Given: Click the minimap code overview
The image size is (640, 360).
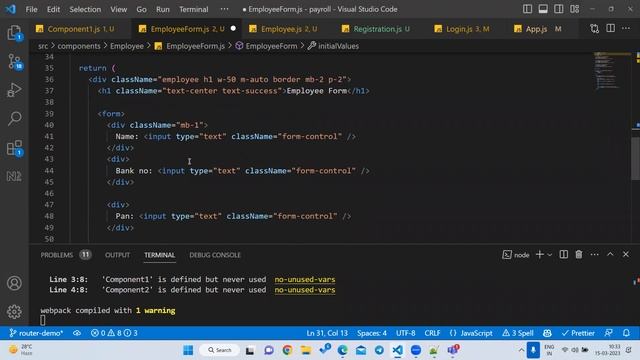Looking at the screenshot, I should coord(611,70).
